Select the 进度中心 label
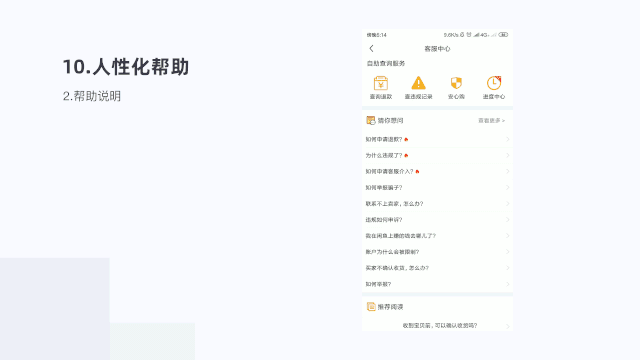The width and height of the screenshot is (640, 360). (x=494, y=97)
